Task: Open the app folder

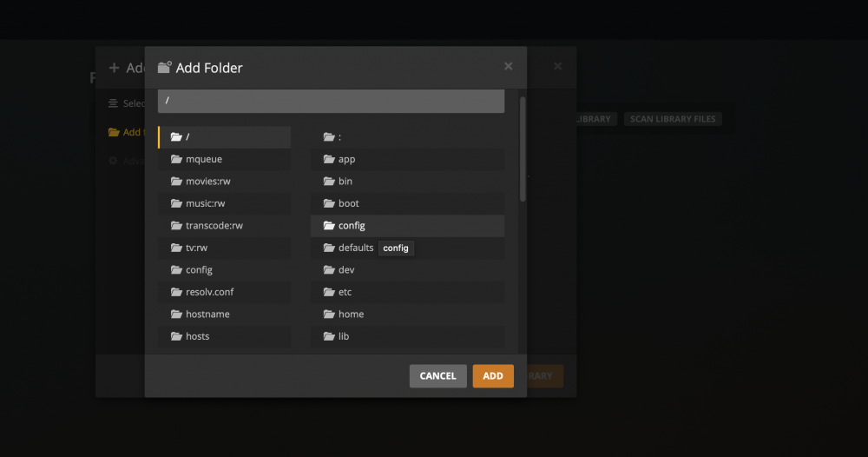Action: [x=407, y=159]
